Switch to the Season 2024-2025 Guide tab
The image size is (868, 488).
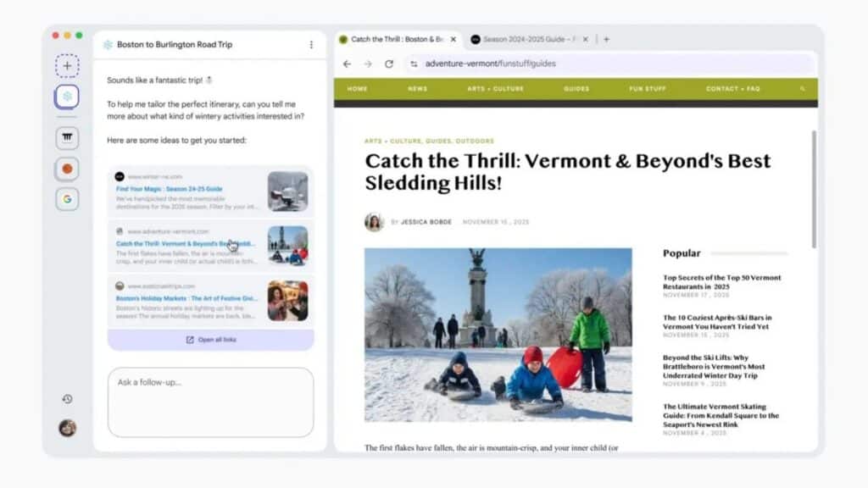[526, 38]
